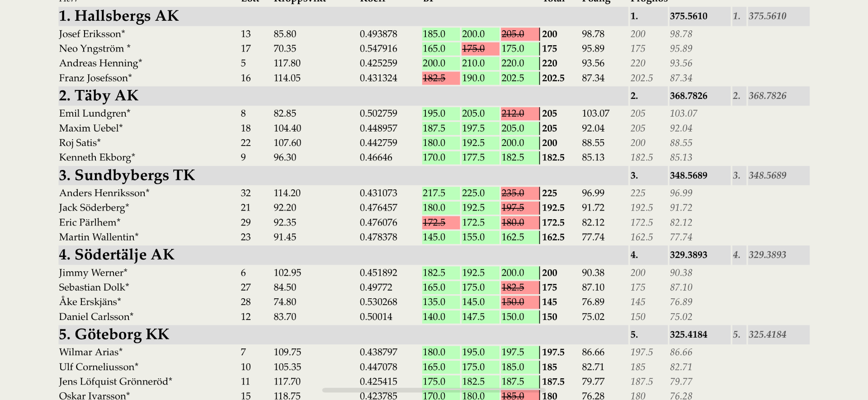Click the Sundbybergs TK team heading
Image resolution: width=868 pixels, height=400 pixels.
pyautogui.click(x=127, y=175)
